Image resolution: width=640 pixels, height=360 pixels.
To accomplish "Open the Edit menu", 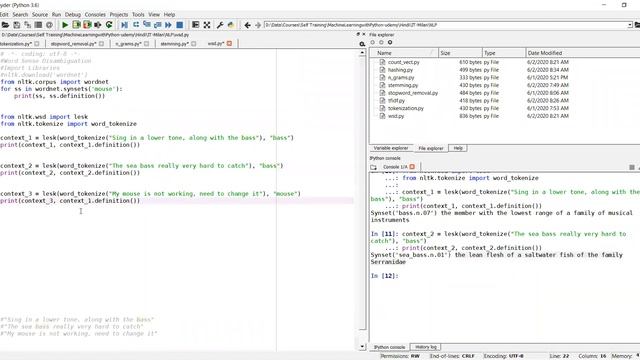I will 4,14.
